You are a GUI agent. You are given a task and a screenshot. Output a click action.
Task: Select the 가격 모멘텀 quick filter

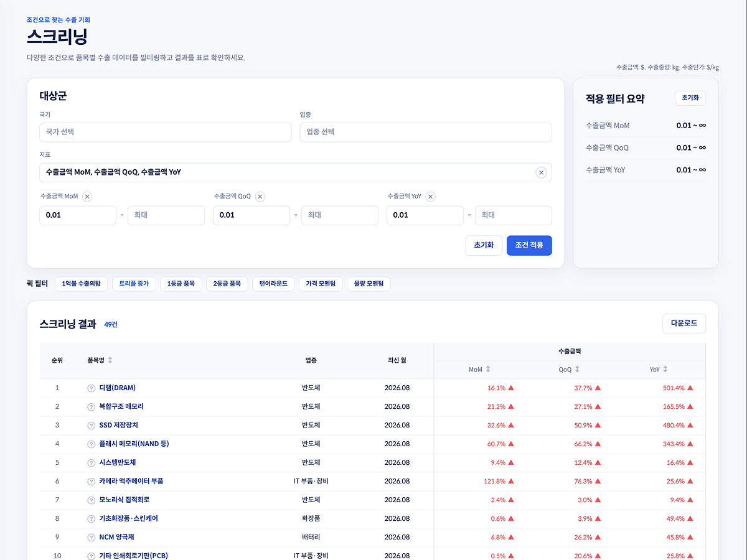(321, 284)
